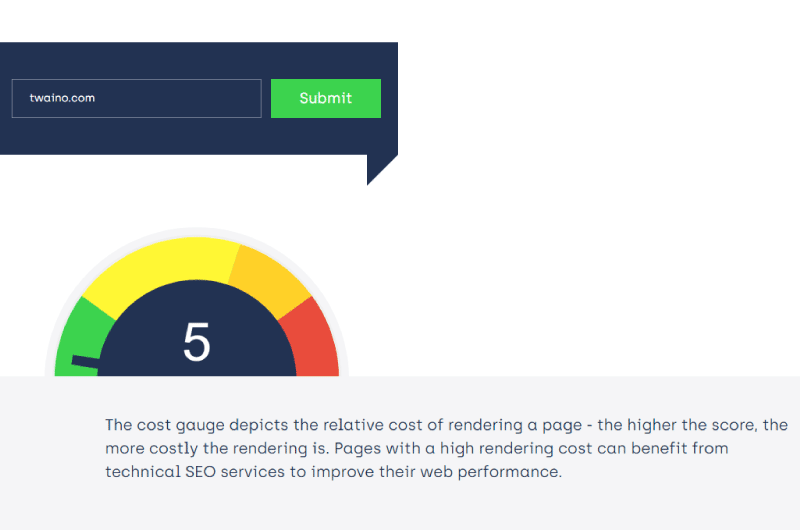Click the triangular tail of the navy form panel
The height and width of the screenshot is (530, 800).
378,166
